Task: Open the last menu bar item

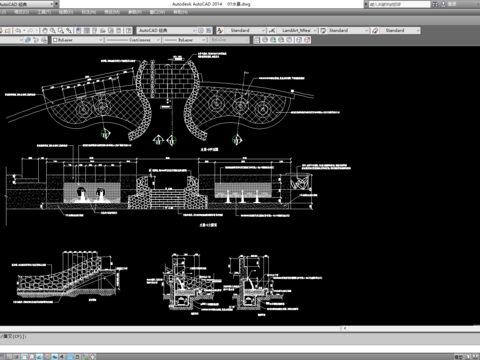Action: 180,12
